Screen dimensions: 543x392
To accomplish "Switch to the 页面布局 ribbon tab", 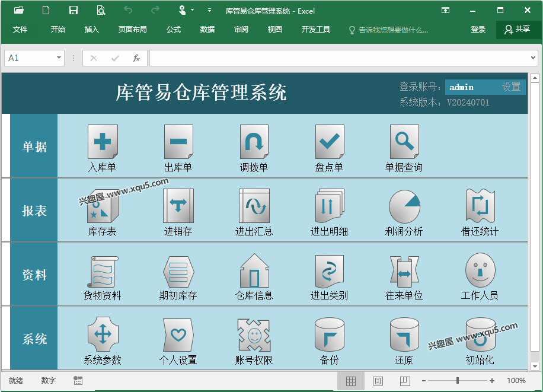I will [x=133, y=30].
